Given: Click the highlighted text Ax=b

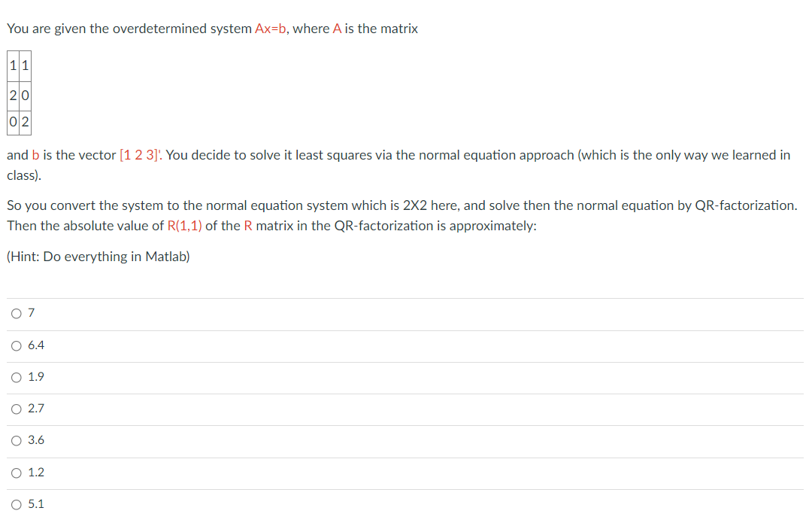Looking at the screenshot, I should tap(268, 29).
